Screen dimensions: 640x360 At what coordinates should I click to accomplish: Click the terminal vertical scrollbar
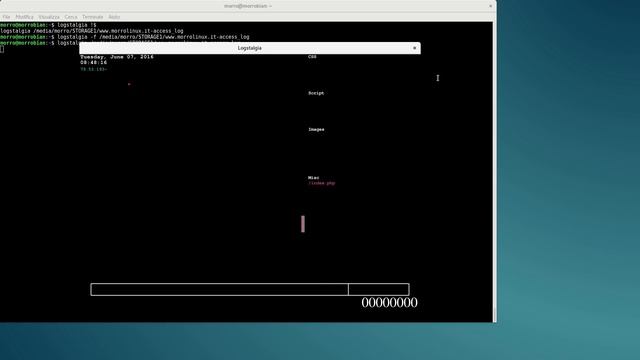point(495,171)
